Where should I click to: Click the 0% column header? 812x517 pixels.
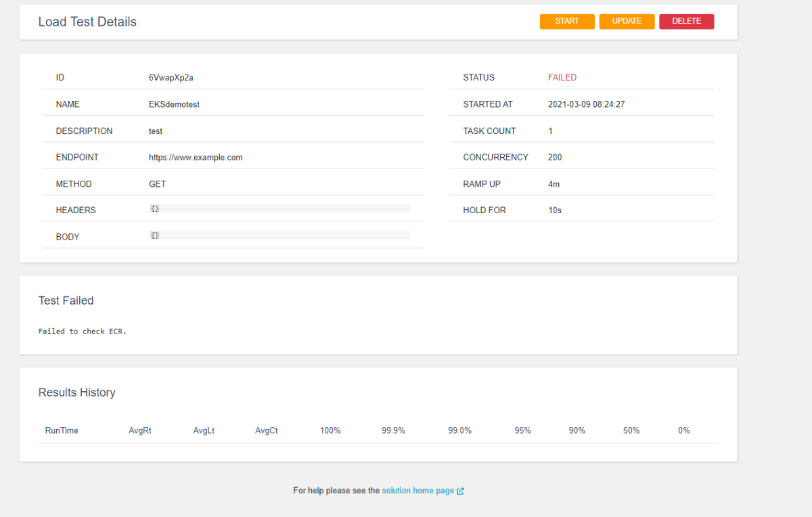pos(684,430)
